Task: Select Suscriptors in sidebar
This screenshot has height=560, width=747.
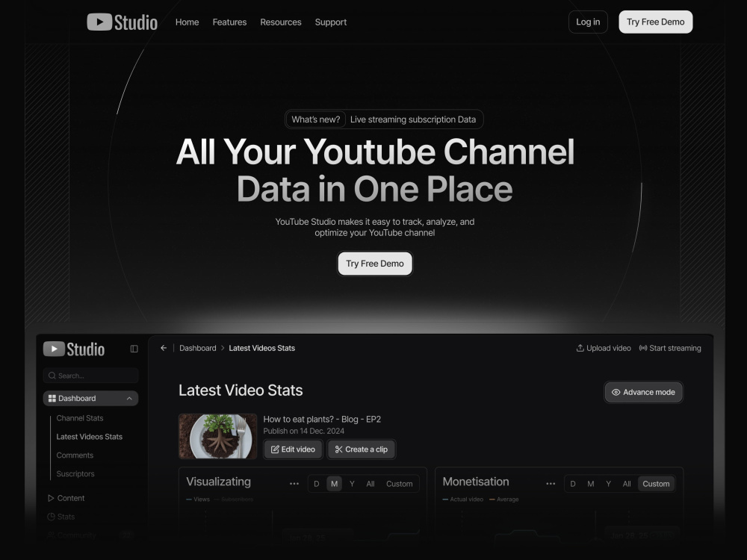Action: 75,473
